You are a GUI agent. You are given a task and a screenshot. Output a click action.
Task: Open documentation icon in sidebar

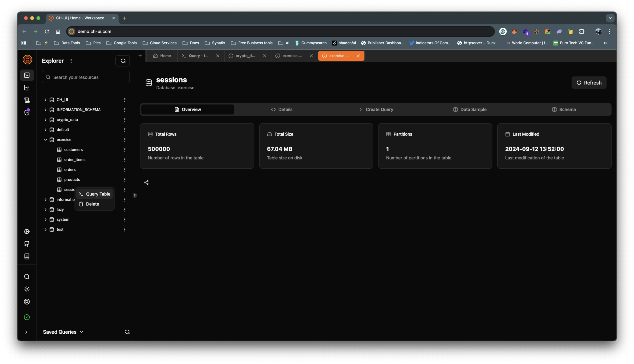click(27, 257)
